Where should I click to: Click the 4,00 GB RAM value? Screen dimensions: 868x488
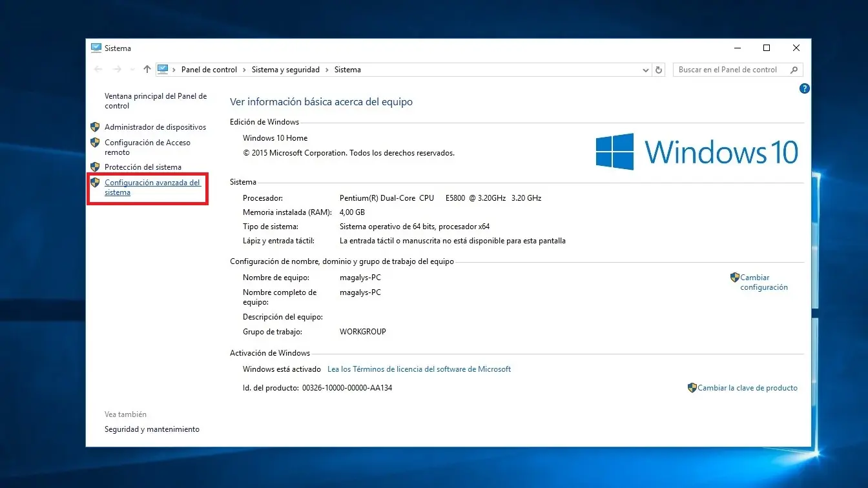point(352,212)
